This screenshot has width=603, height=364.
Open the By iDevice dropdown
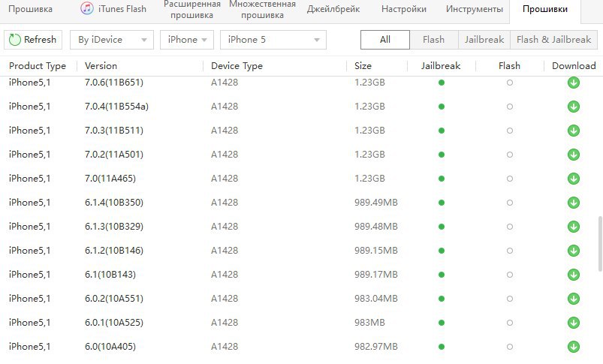(x=112, y=40)
